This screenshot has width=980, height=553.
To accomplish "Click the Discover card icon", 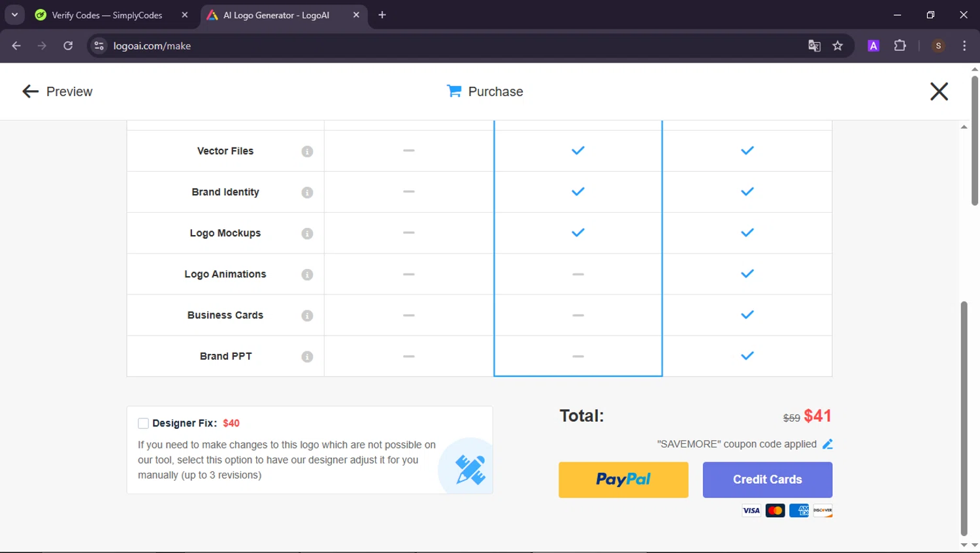I will pyautogui.click(x=823, y=511).
